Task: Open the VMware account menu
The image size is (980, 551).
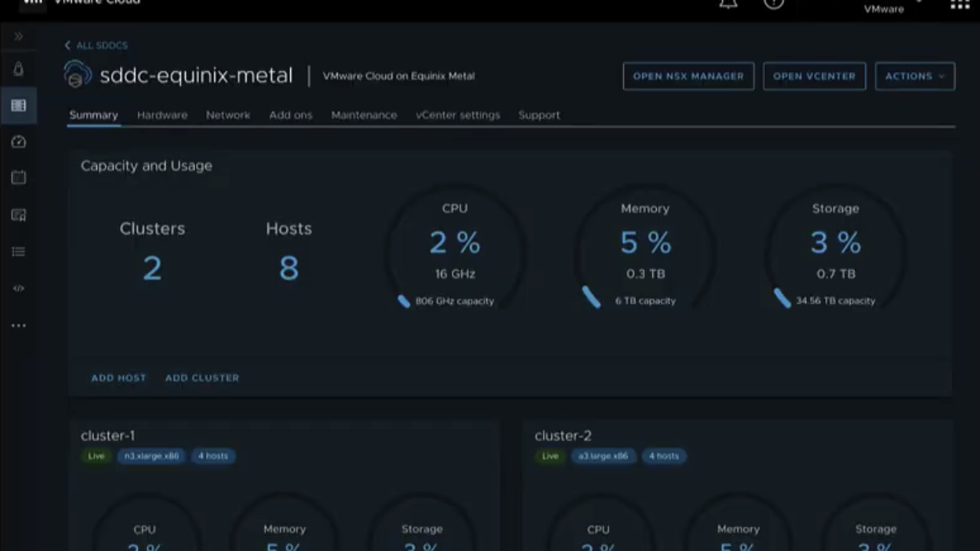Action: pos(893,7)
